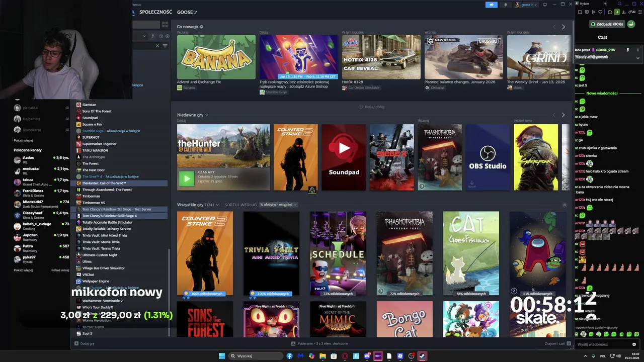
Task: Open GOOSE profile tab in Steam
Action: 187,12
